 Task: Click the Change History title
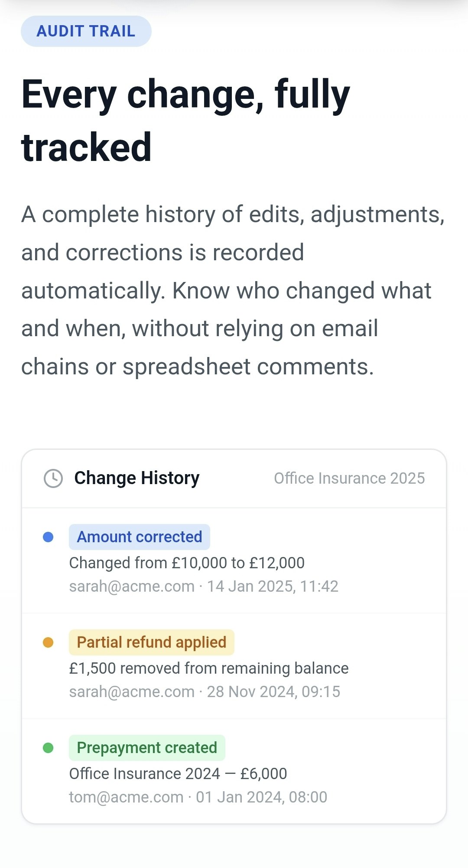pyautogui.click(x=136, y=478)
